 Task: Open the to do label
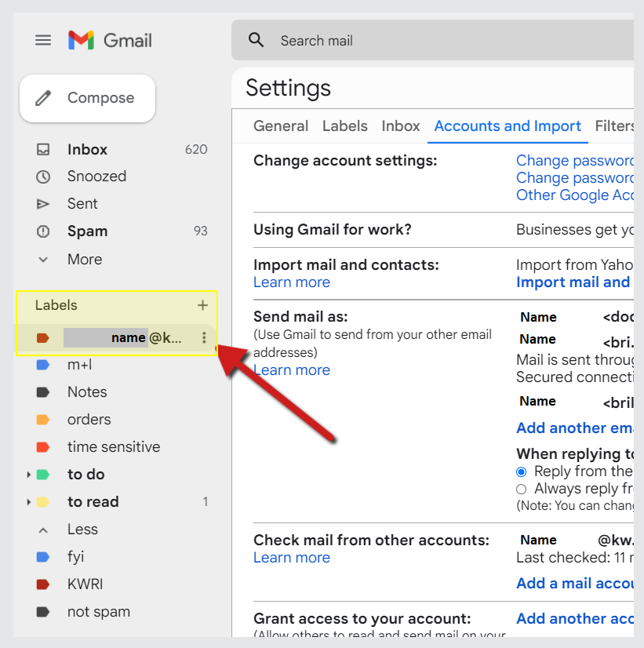[86, 475]
